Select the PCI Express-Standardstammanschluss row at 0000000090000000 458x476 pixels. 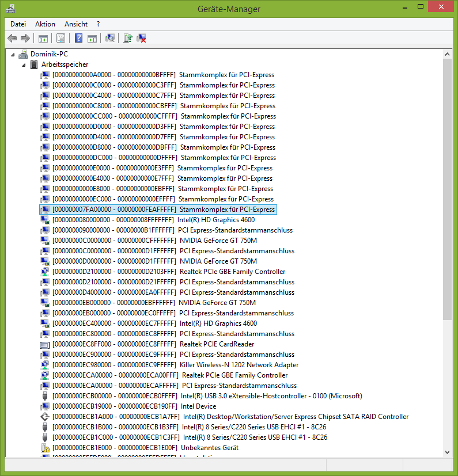(172, 230)
